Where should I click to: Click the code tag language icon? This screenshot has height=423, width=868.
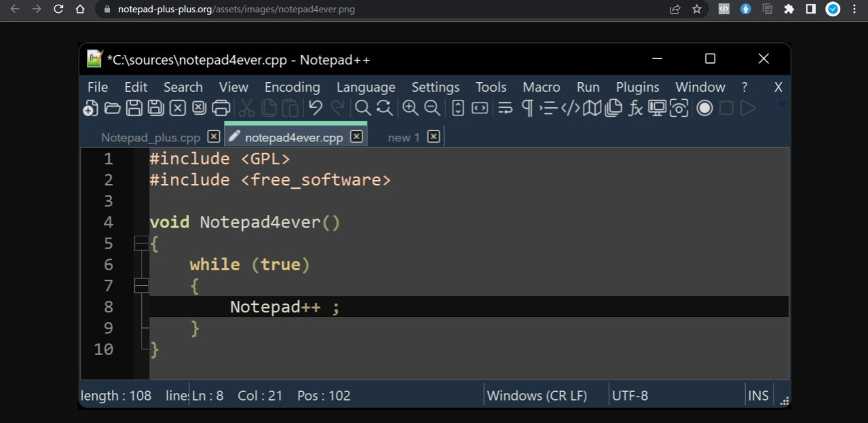pyautogui.click(x=571, y=108)
